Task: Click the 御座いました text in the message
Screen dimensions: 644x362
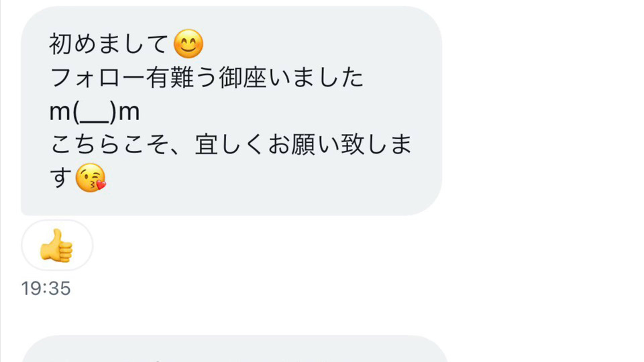Action: (x=290, y=78)
